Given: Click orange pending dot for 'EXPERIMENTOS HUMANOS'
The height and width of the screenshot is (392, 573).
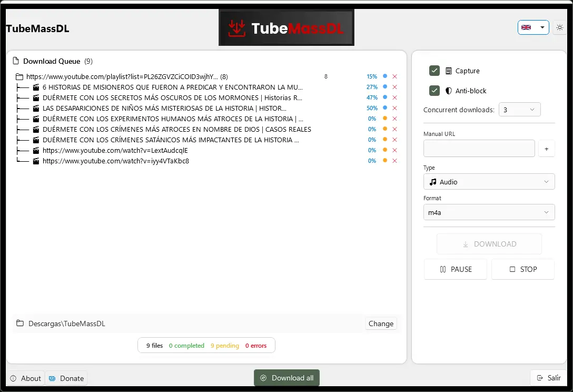Looking at the screenshot, I should (x=385, y=118).
